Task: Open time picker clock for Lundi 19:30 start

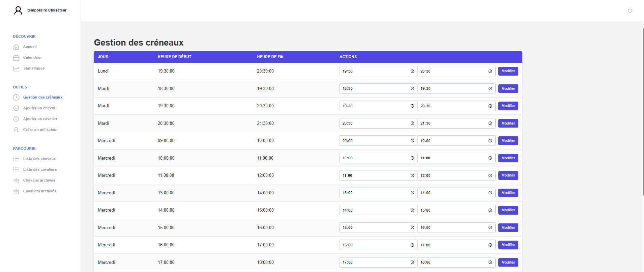Action: point(412,71)
